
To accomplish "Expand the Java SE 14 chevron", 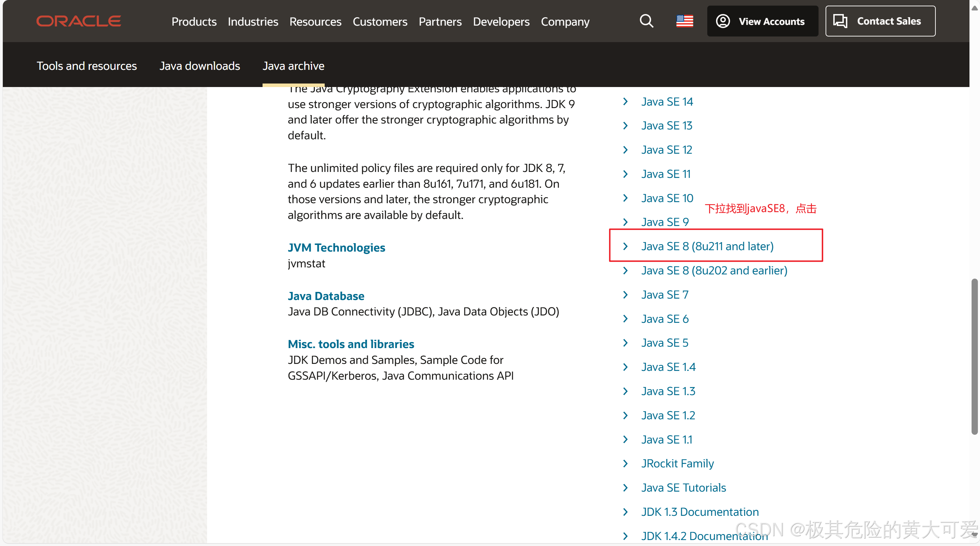I will pyautogui.click(x=626, y=101).
